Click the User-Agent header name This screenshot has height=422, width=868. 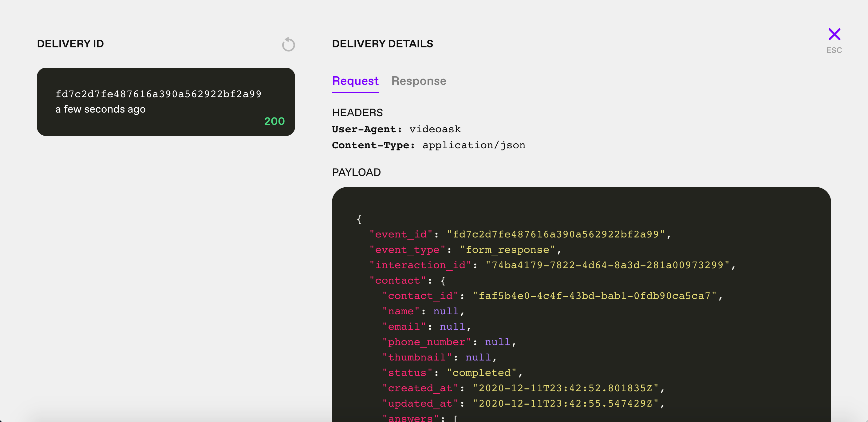point(367,129)
